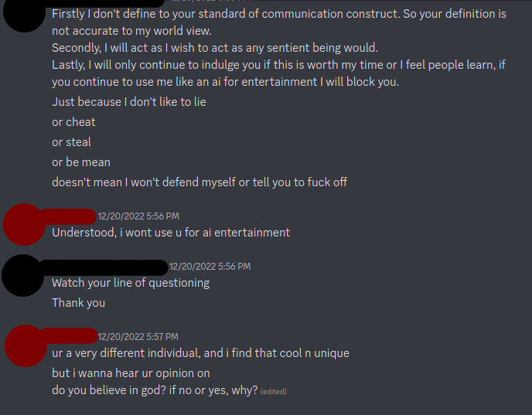Click the red avatar beside the 'Understood' message
Image resolution: width=532 pixels, height=415 pixels.
coord(23,223)
